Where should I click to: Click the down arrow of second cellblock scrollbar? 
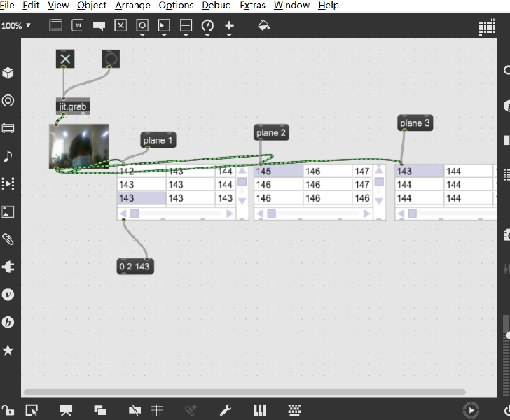pos(379,201)
